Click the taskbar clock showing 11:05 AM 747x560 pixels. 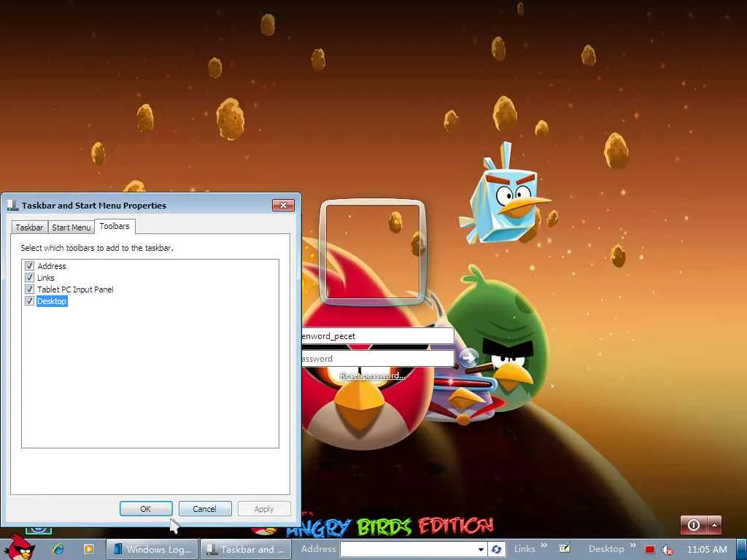coord(707,550)
